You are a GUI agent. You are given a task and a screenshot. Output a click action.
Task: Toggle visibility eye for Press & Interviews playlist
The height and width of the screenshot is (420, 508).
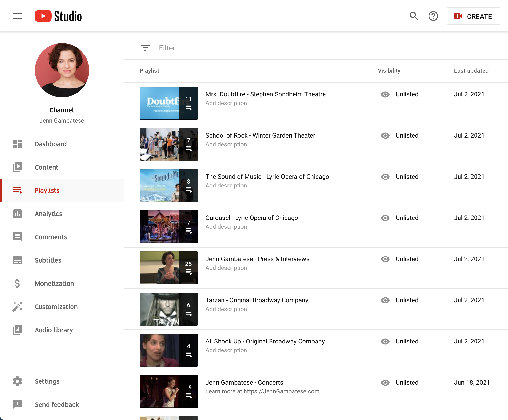point(385,259)
